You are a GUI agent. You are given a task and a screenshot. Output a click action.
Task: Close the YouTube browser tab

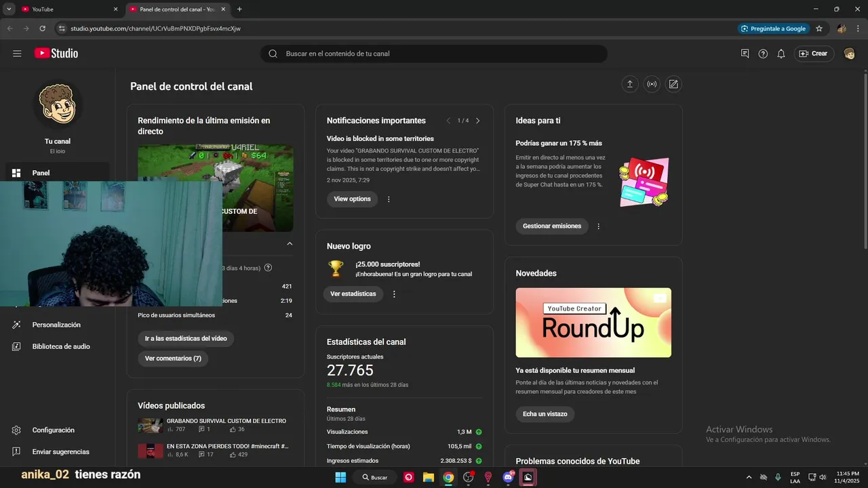115,9
